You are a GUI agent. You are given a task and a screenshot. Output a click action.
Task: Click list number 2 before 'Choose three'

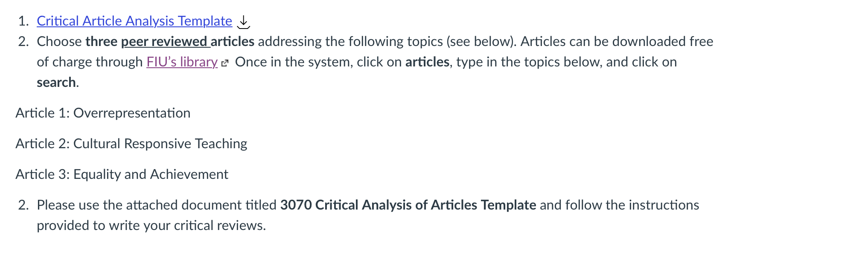[23, 41]
